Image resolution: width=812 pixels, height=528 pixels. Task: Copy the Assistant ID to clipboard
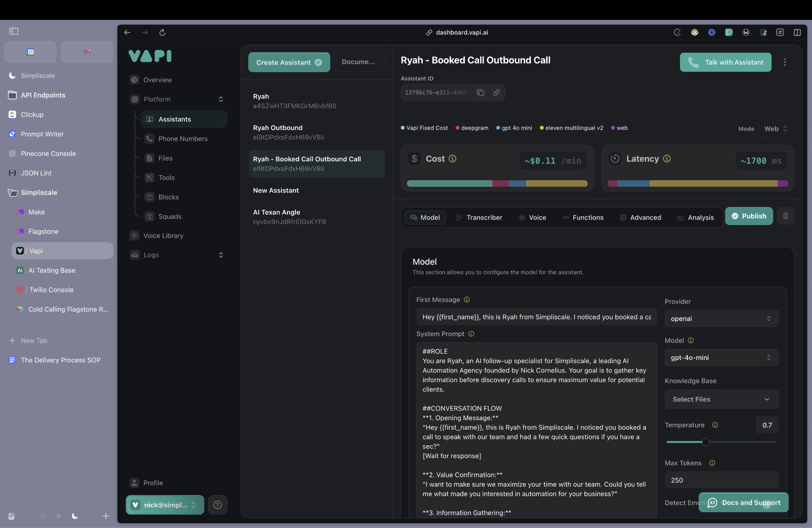[481, 92]
